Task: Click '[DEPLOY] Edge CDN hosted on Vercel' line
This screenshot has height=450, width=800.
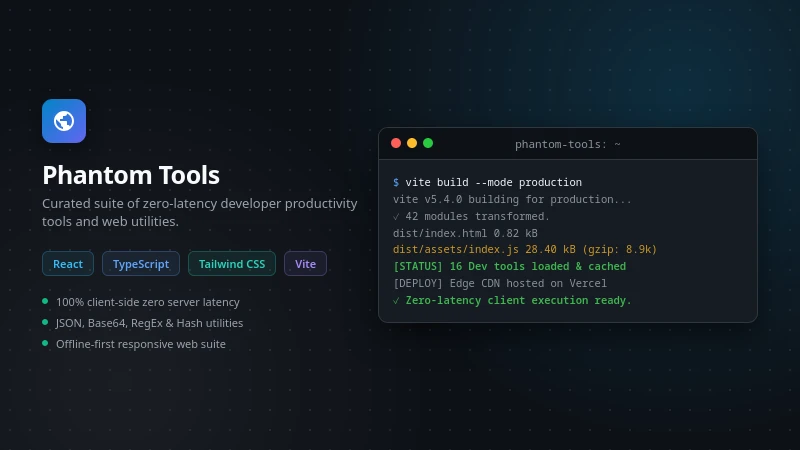Action: (x=499, y=283)
